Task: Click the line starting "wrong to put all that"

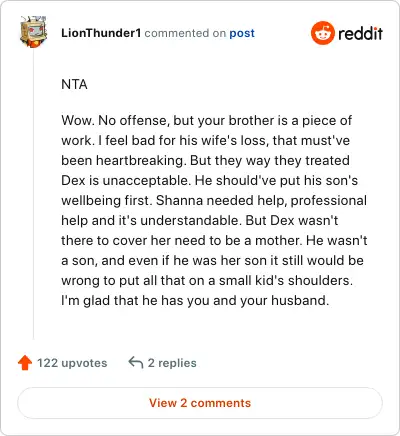Action: [x=207, y=280]
